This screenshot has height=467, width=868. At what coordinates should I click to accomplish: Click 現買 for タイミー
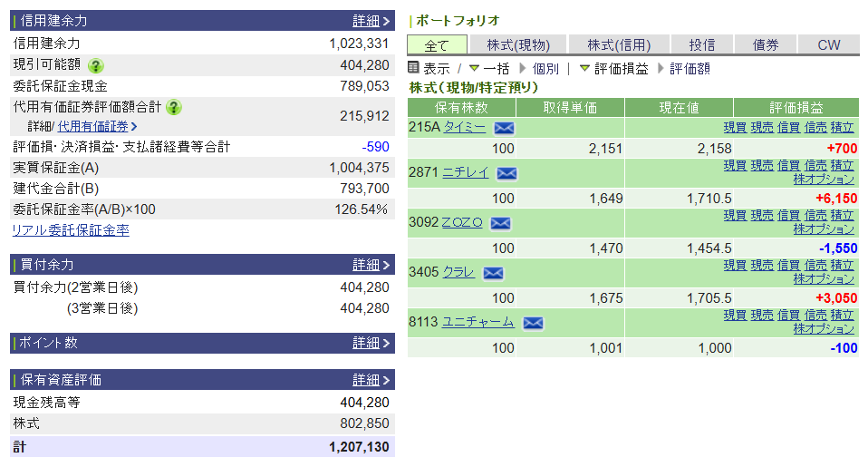coord(735,128)
